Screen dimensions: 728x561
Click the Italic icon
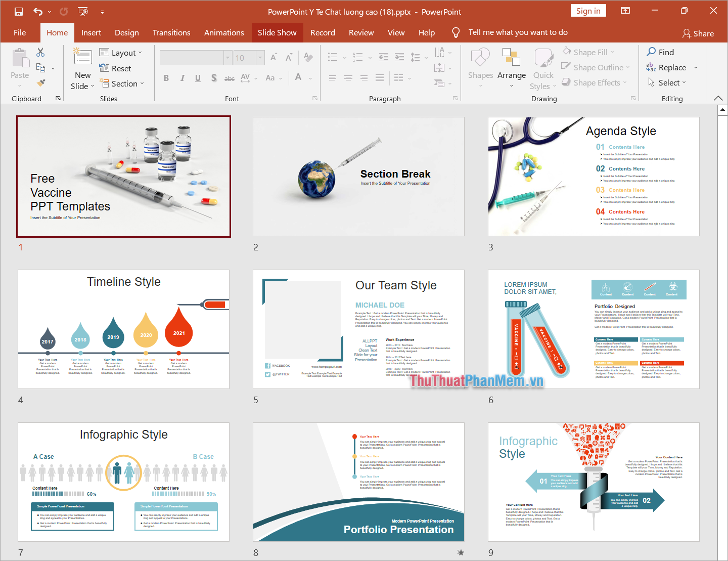coord(182,77)
